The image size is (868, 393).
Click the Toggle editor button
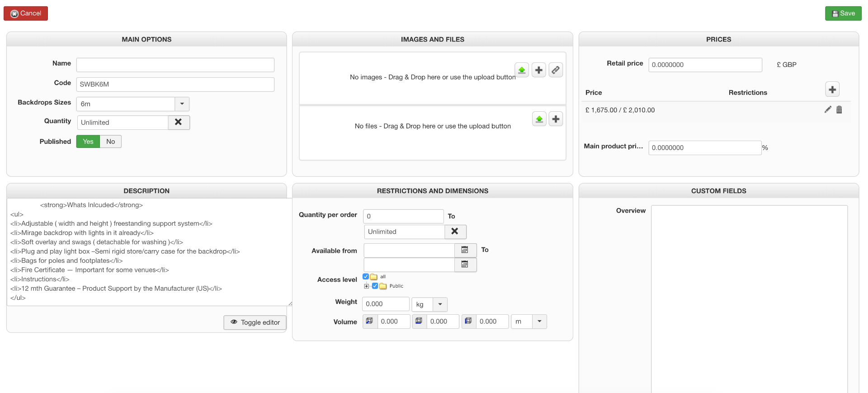[x=255, y=322]
